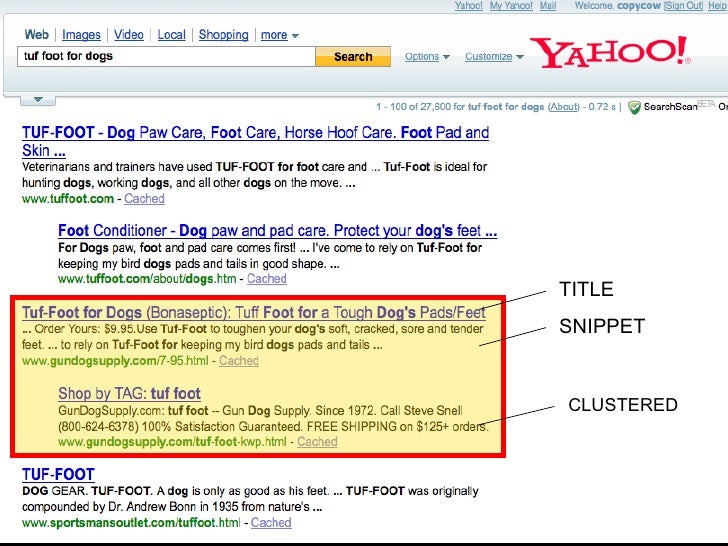728x546 pixels.
Task: Open Cached link for www.tuffoot.com
Action: [144, 199]
